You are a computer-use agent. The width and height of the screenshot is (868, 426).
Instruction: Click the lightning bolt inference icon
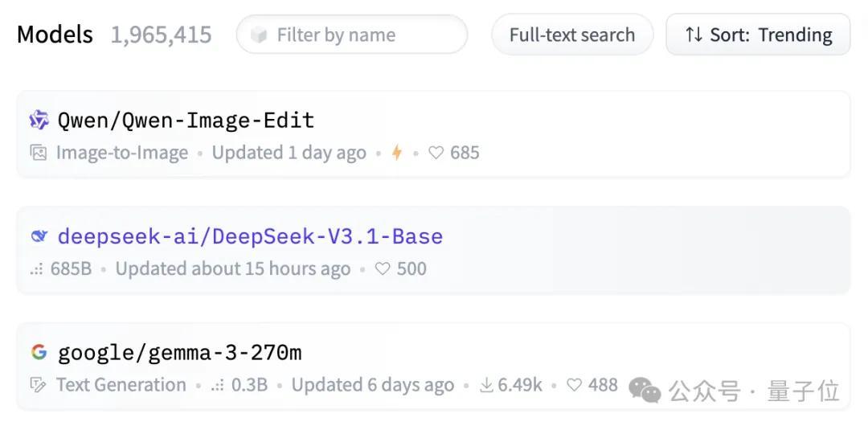coord(396,153)
